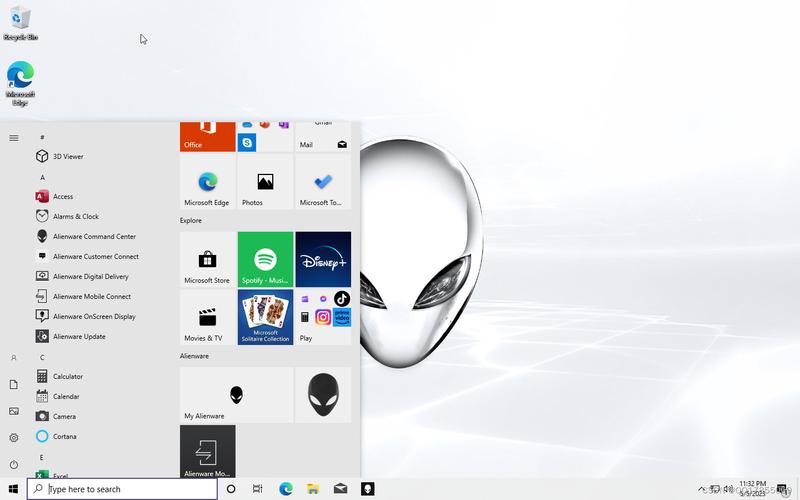Screen dimensions: 800x500
Task: Expand the Start menu hamburger navigation
Action: coord(14,138)
